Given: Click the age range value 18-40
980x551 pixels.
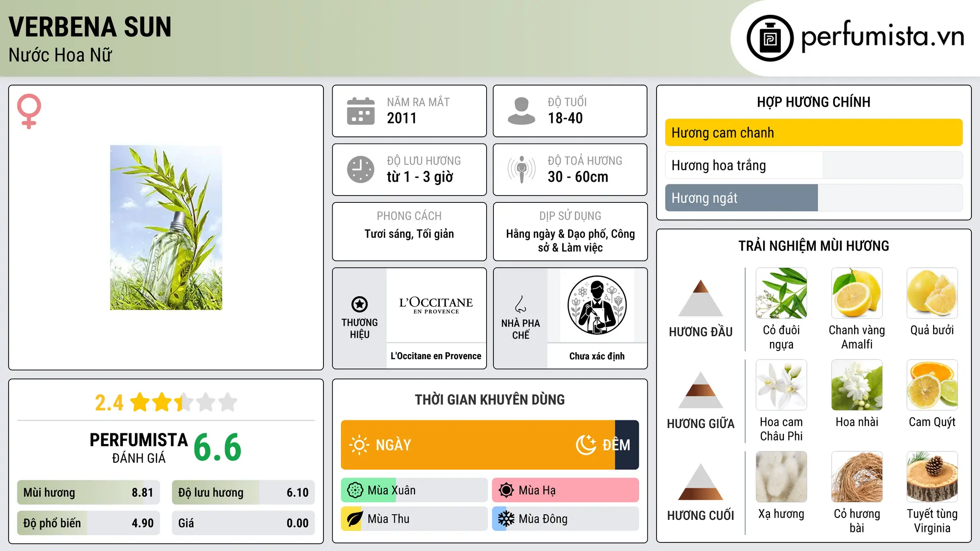Looking at the screenshot, I should coord(565,118).
